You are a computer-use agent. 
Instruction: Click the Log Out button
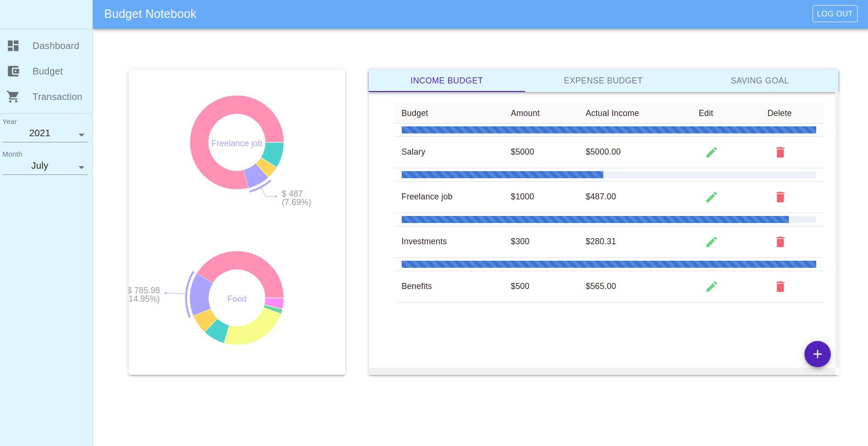click(835, 14)
